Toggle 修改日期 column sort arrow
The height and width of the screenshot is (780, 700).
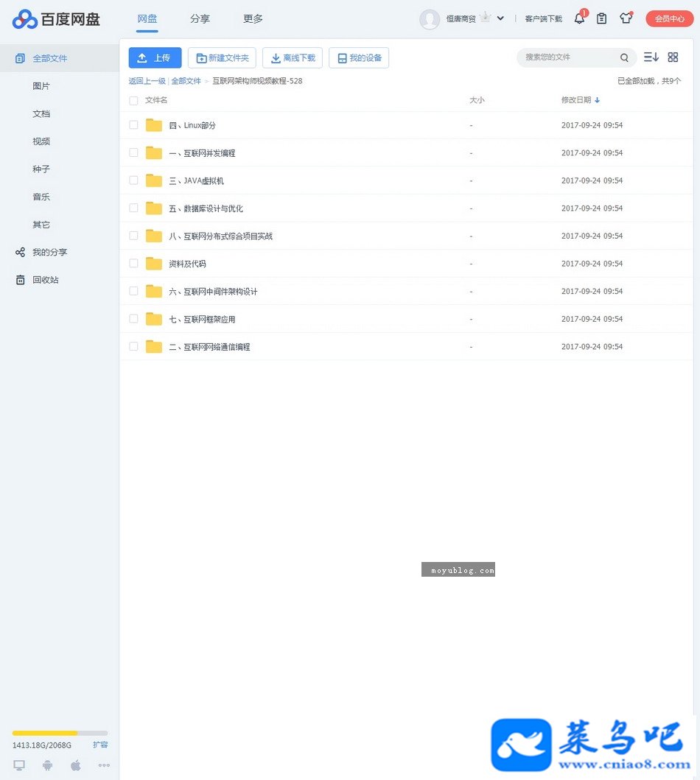(597, 100)
